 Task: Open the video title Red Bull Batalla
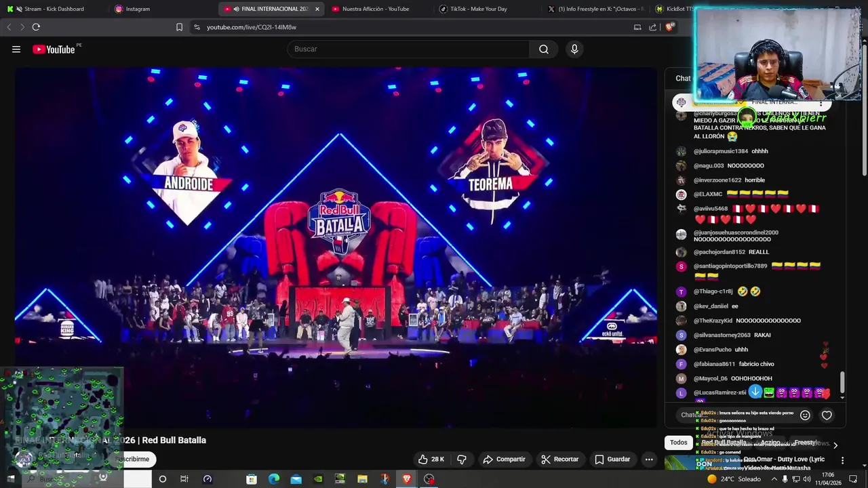tap(111, 440)
